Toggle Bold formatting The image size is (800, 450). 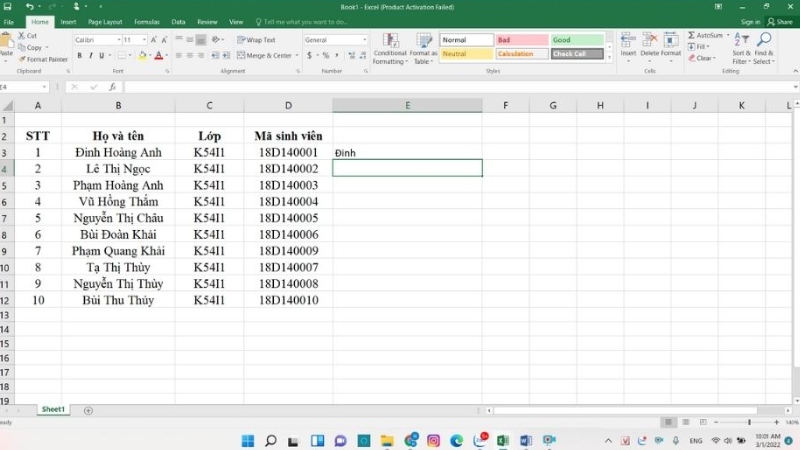coord(80,55)
